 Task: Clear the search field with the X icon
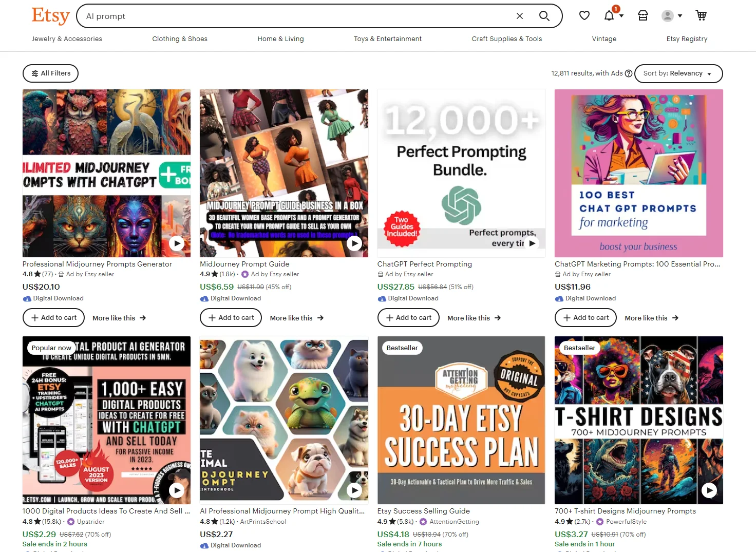(519, 16)
